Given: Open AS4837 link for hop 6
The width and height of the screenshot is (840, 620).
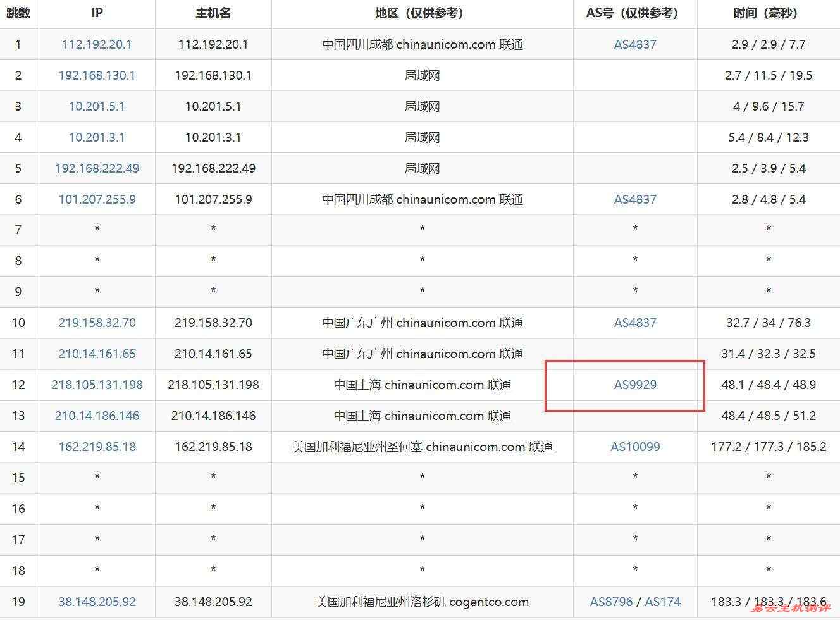Looking at the screenshot, I should [634, 199].
